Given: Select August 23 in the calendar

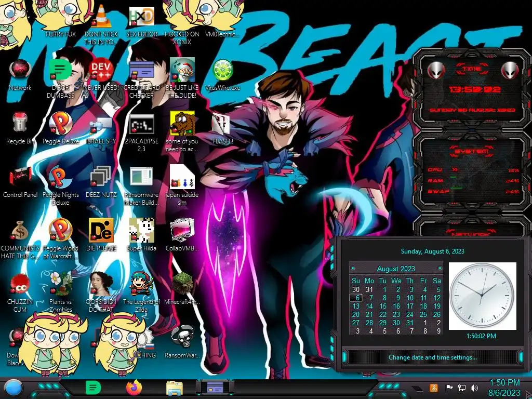Looking at the screenshot, I should pos(396,314).
